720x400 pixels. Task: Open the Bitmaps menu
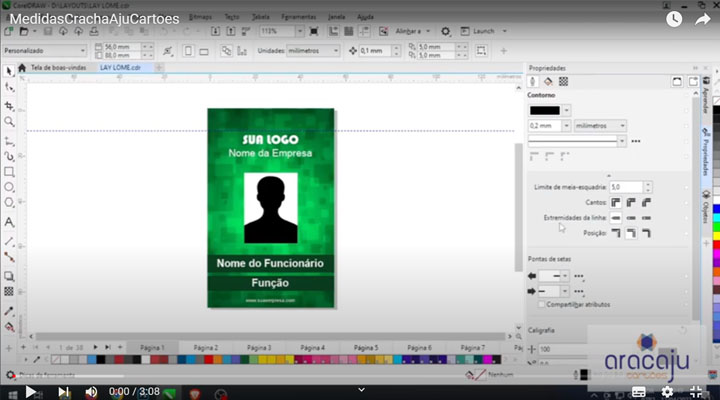[x=200, y=17]
